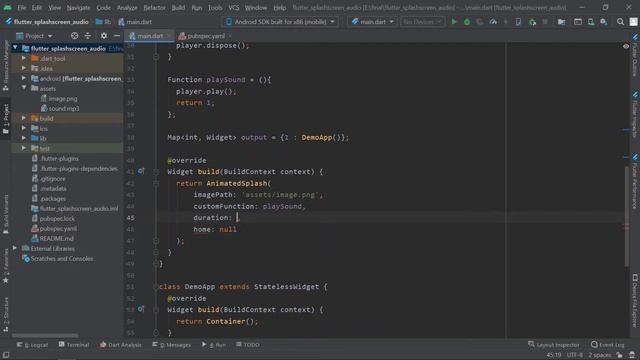
Task: Open AVD Manager icon in toolbar
Action: pyautogui.click(x=591, y=22)
